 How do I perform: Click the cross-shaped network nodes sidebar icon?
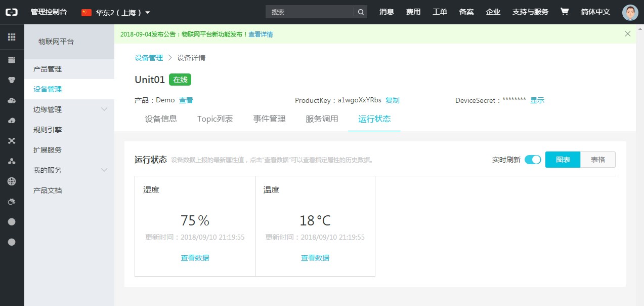tap(12, 140)
